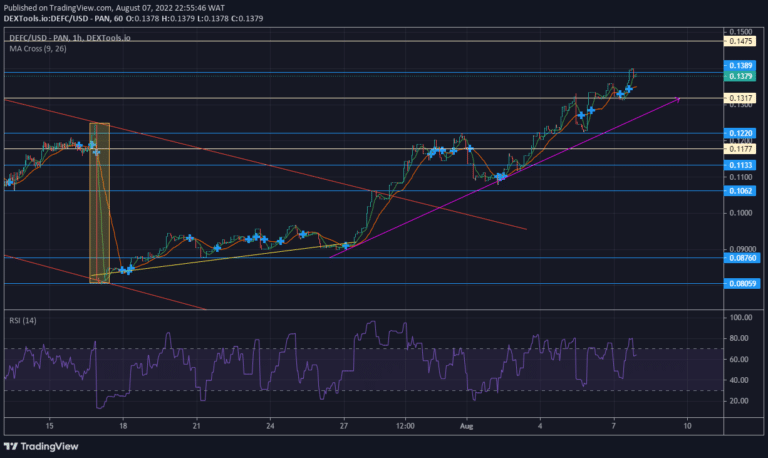Click the date label 27 on time axis
The height and width of the screenshot is (458, 768).
[x=344, y=426]
